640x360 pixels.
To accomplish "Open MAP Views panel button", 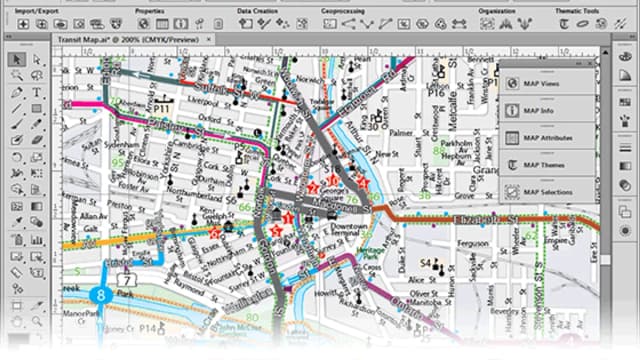I will [547, 84].
